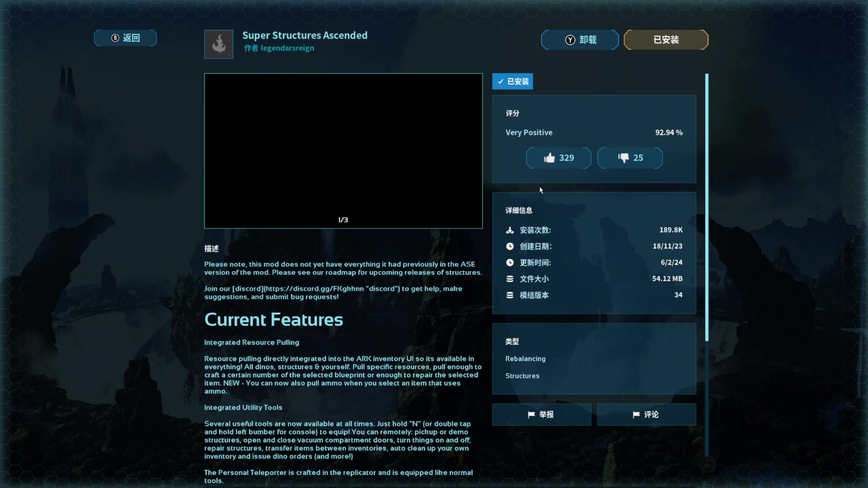Click the clock icon beside 创建日期
Screen dimensions: 868x488
coord(510,246)
